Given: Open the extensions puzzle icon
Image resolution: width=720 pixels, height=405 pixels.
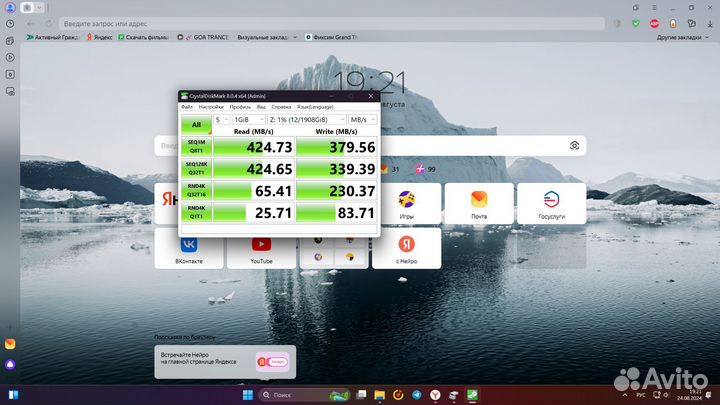Looking at the screenshot, I should coord(692,23).
